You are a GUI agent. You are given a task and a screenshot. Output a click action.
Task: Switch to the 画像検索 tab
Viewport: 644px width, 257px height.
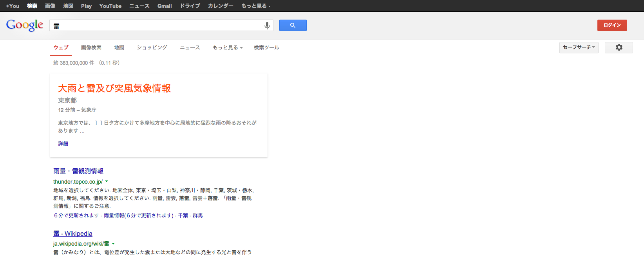point(91,47)
